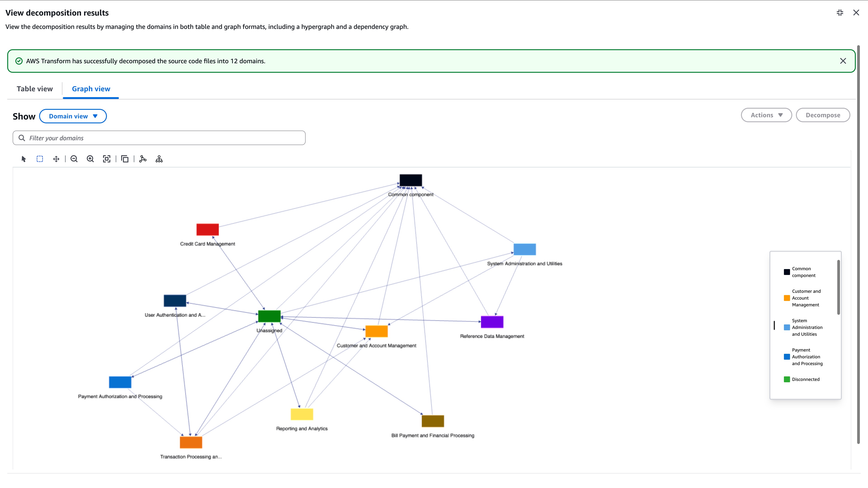This screenshot has height=488, width=868.
Task: Zoom out on the domain graph
Action: click(74, 159)
